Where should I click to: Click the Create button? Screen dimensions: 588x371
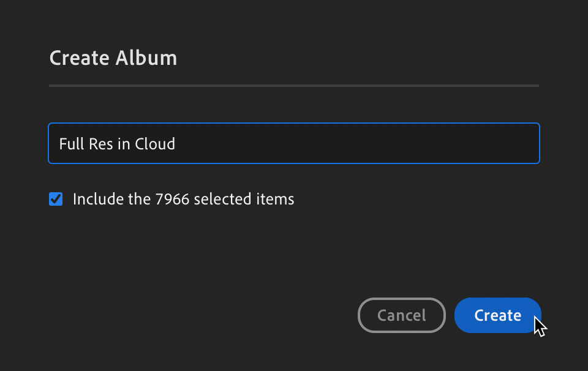497,315
